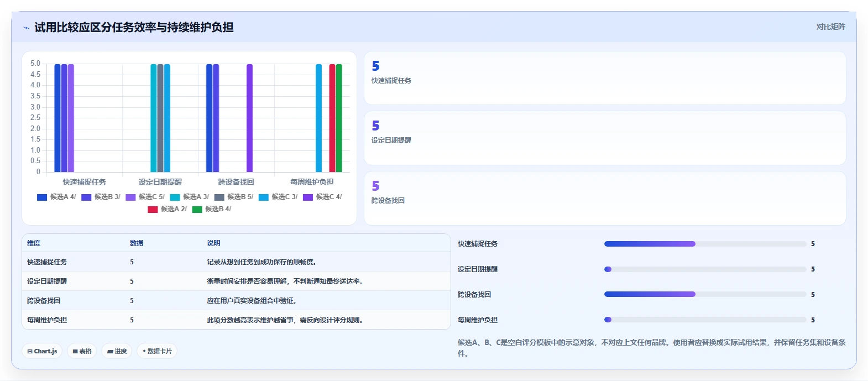Click the 设定日期提醒 progress bar
Viewport: 868px width, 381px height.
705,269
